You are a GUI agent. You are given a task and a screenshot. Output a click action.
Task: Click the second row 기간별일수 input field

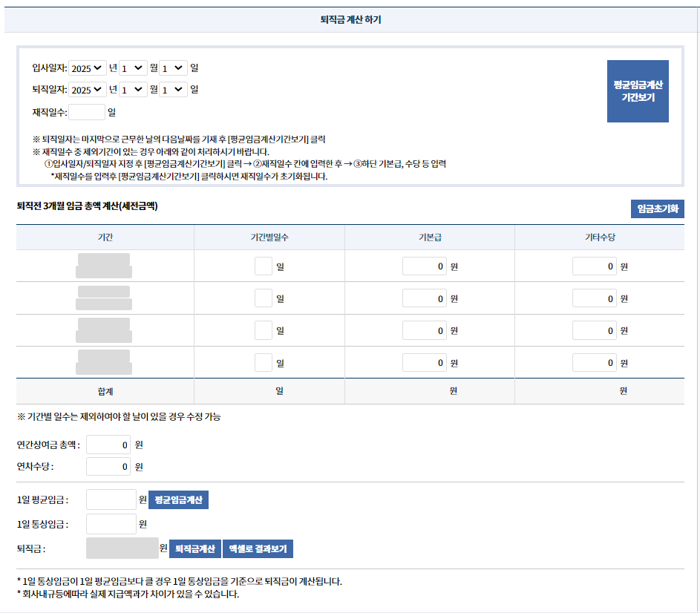point(264,298)
